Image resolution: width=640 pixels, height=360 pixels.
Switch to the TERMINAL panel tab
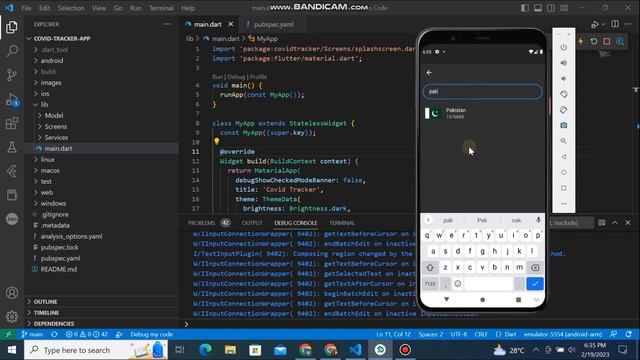pos(342,223)
